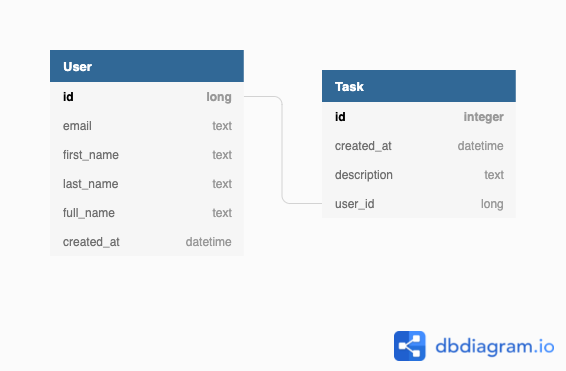Viewport: 566px width, 371px height.
Task: Click the full_name field row
Action: coord(147,213)
